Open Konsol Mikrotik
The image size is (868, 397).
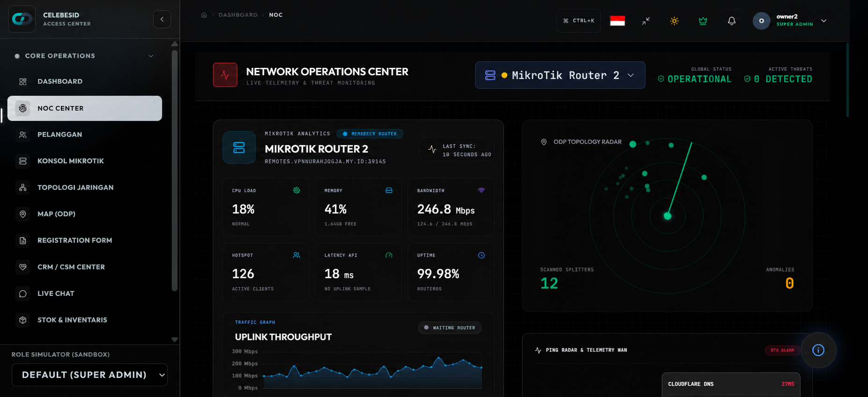click(85, 161)
